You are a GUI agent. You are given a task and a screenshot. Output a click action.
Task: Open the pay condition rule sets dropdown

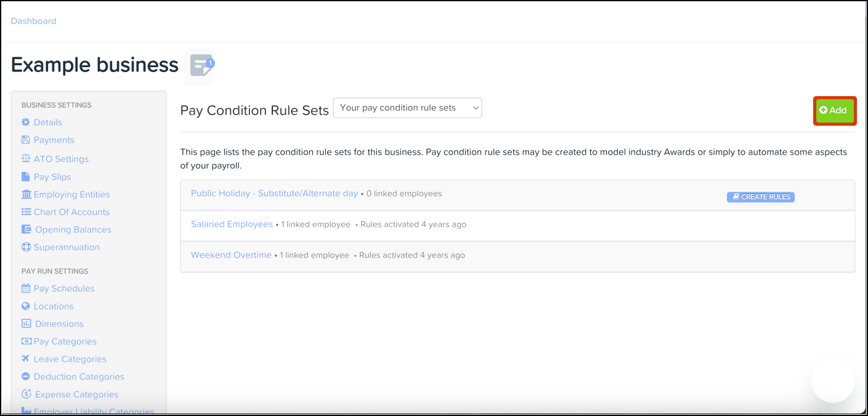407,108
